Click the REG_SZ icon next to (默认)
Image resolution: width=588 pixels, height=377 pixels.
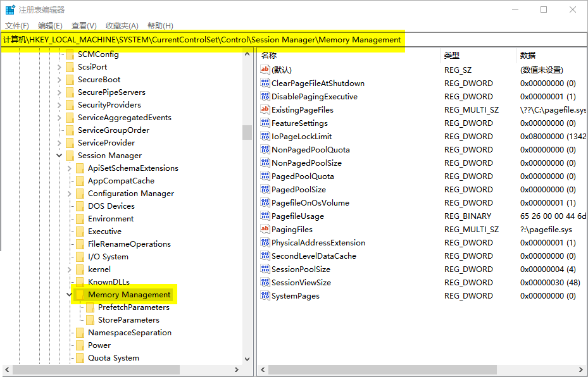(x=266, y=70)
